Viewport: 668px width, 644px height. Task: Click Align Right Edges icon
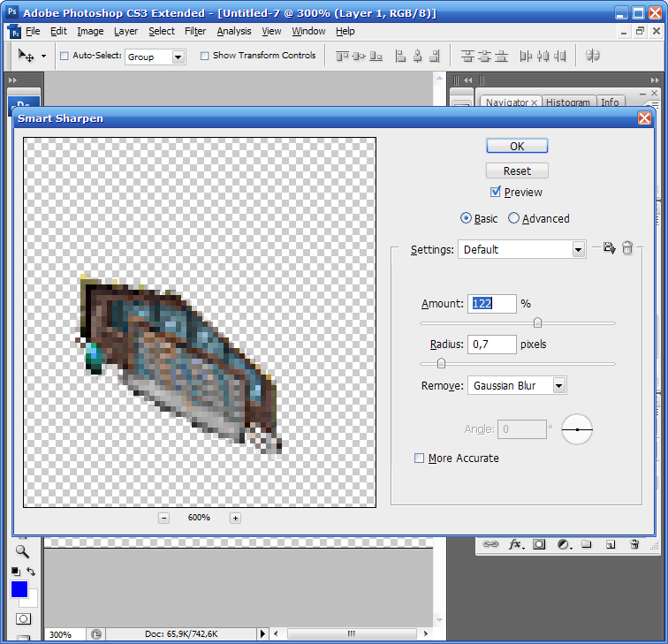pos(435,56)
